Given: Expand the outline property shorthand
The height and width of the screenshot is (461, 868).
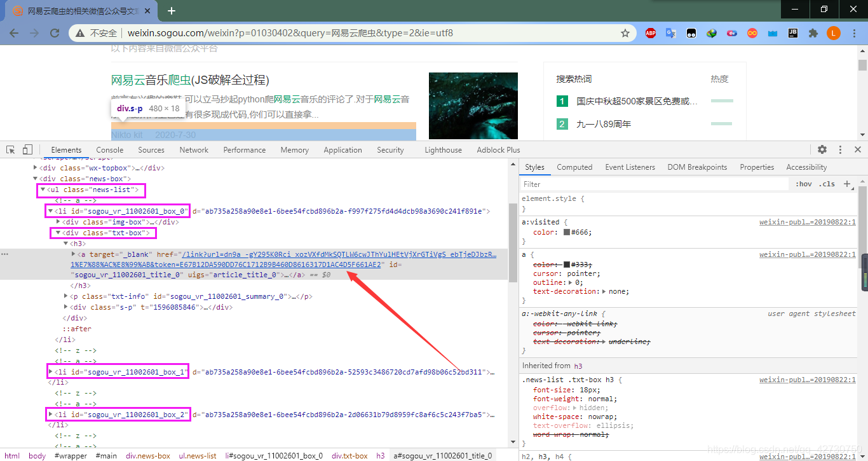Looking at the screenshot, I should coord(570,282).
